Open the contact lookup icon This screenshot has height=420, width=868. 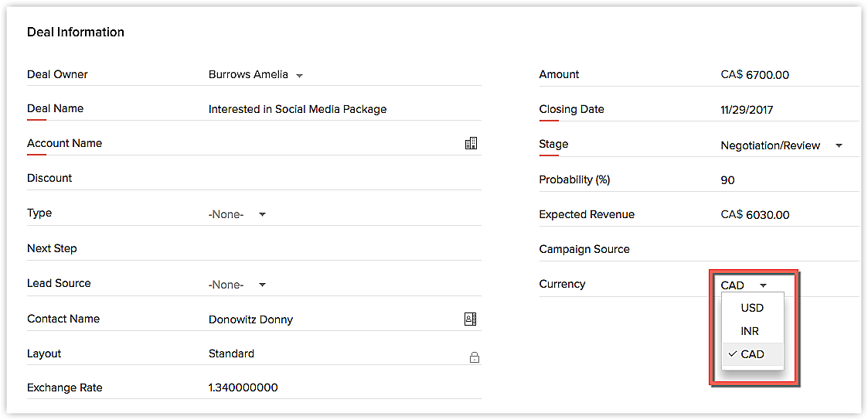tap(470, 319)
